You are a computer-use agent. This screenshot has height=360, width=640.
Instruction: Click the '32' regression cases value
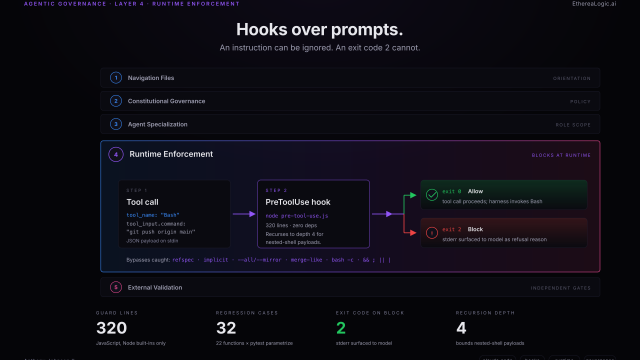226,328
